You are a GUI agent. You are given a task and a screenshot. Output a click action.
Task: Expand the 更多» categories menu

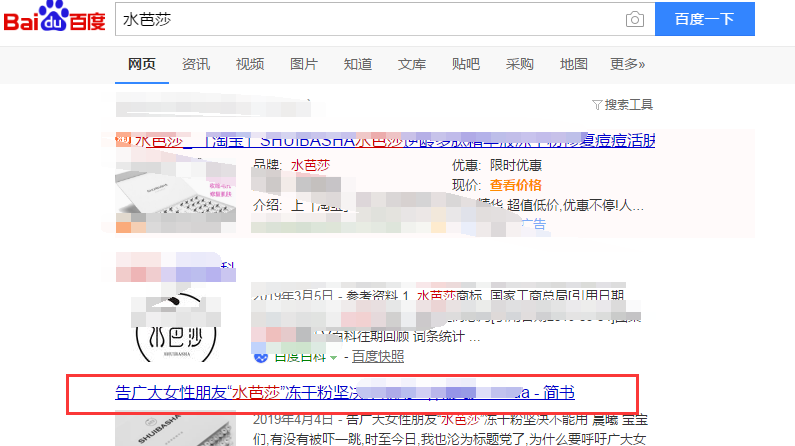pos(628,65)
